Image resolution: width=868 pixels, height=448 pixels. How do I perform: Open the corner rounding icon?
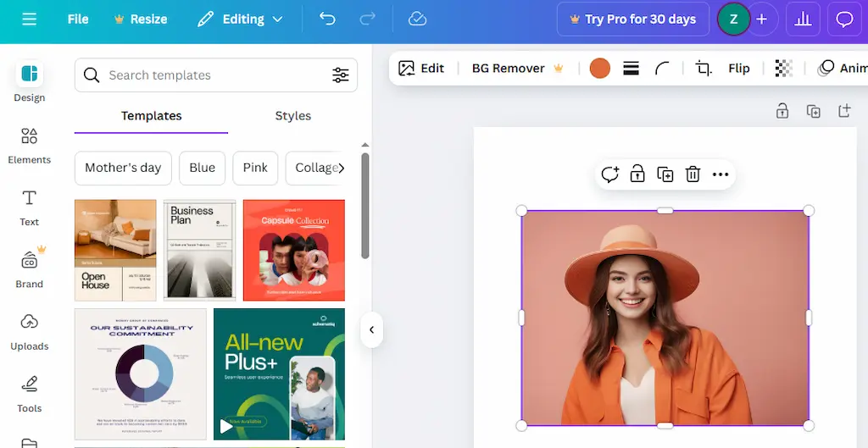[662, 69]
